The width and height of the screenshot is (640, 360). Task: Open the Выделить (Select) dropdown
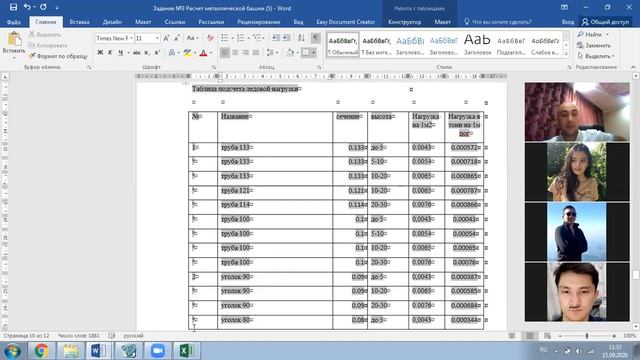(596, 56)
